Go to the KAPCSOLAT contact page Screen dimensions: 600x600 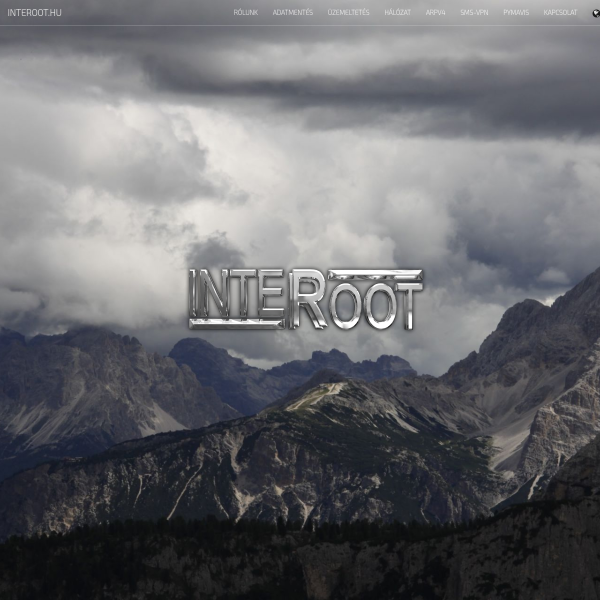(x=560, y=13)
